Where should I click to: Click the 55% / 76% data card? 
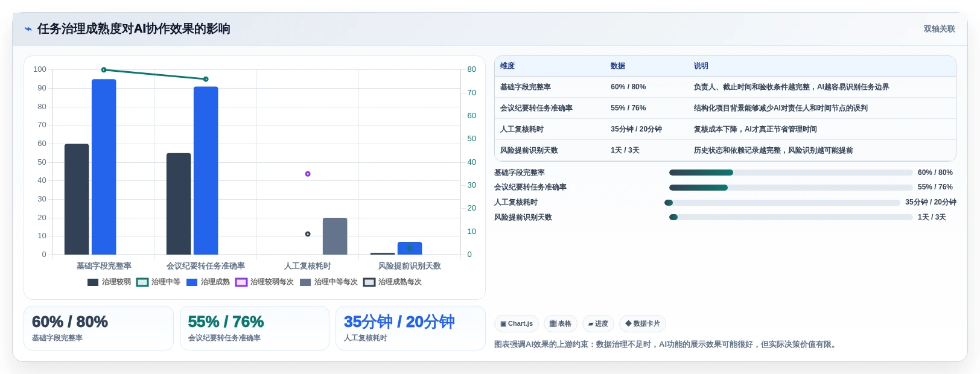point(255,328)
